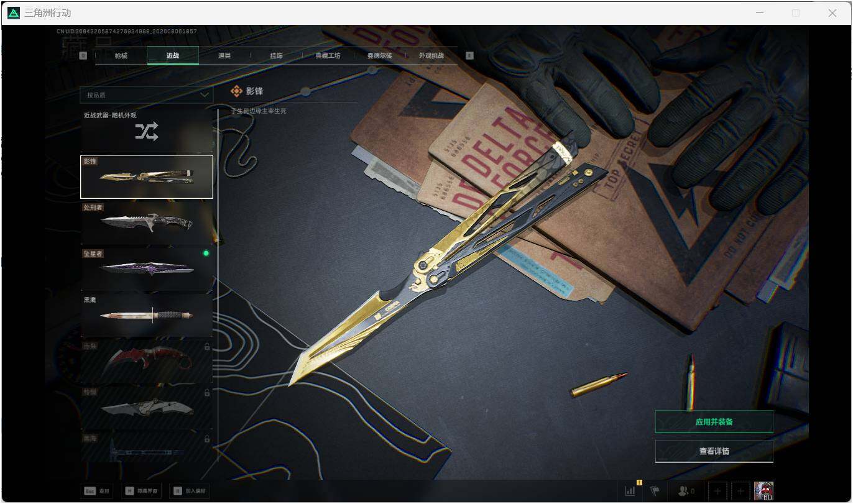Viewport: 853px width, 504px height.
Task: Select the 黑鹰 knife skin thumbnail
Action: [x=147, y=315]
